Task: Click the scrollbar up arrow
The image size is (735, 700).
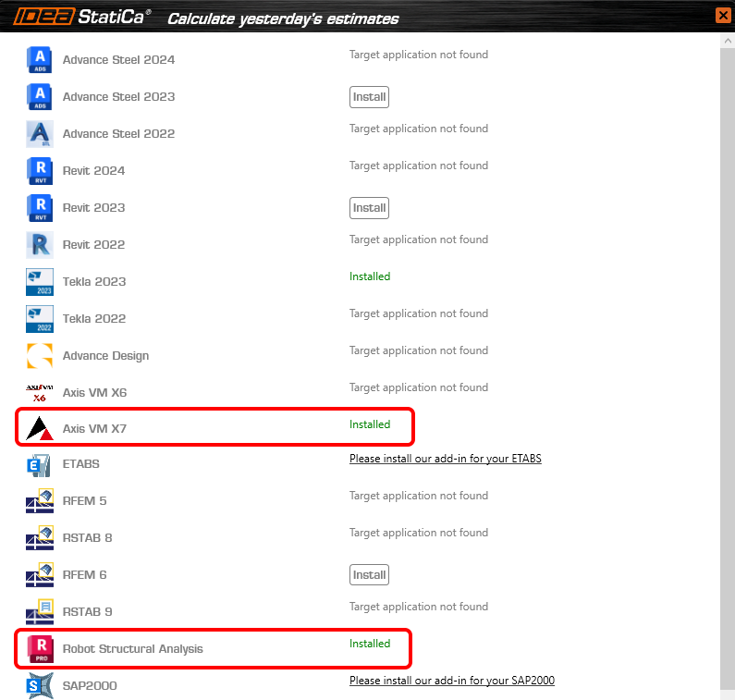Action: 728,41
